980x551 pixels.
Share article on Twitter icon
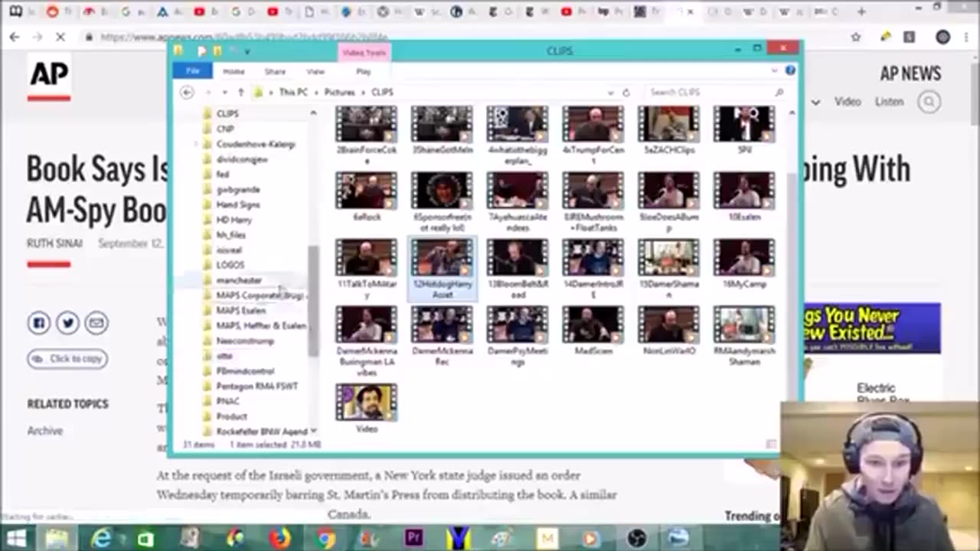click(x=67, y=323)
